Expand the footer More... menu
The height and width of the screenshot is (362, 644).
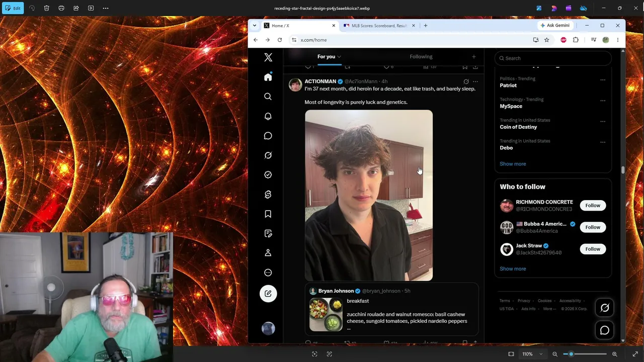(x=548, y=309)
